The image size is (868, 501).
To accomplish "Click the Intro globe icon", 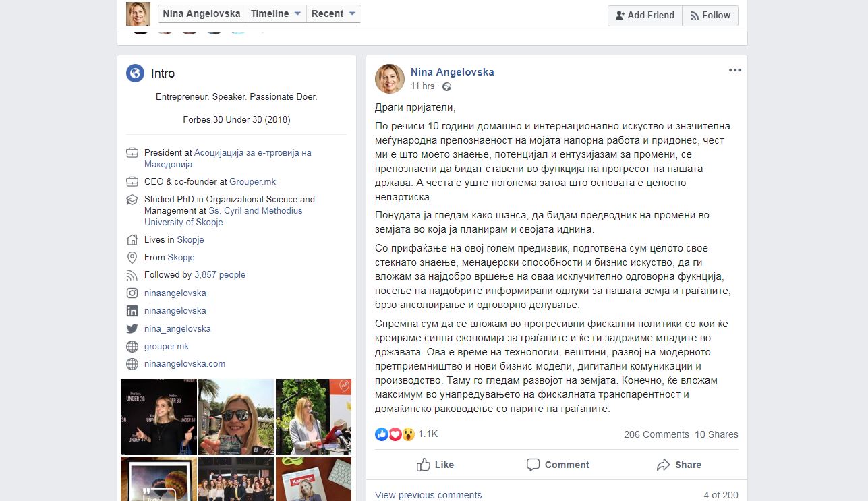I will click(x=135, y=73).
